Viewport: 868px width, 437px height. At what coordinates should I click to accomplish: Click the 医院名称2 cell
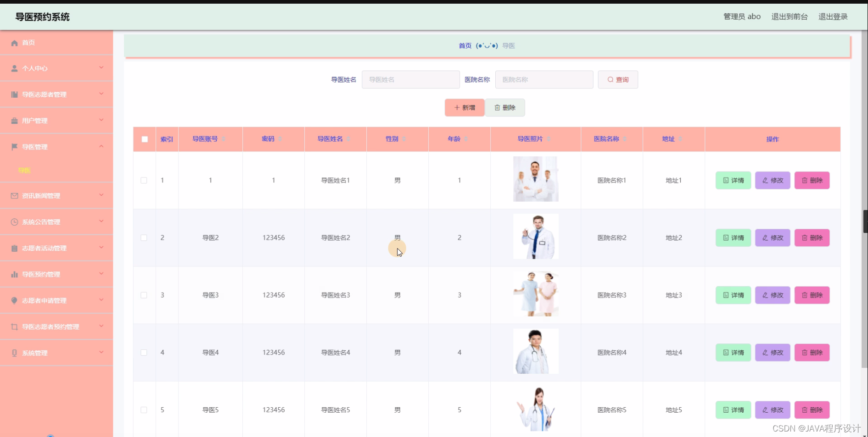[x=611, y=238]
